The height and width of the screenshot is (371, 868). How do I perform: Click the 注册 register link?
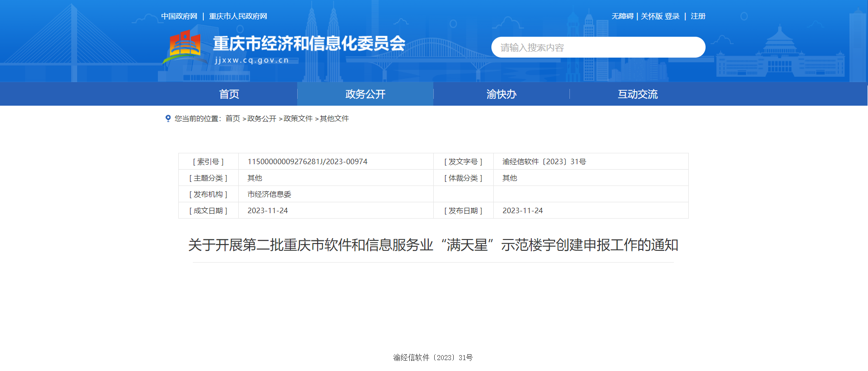698,16
